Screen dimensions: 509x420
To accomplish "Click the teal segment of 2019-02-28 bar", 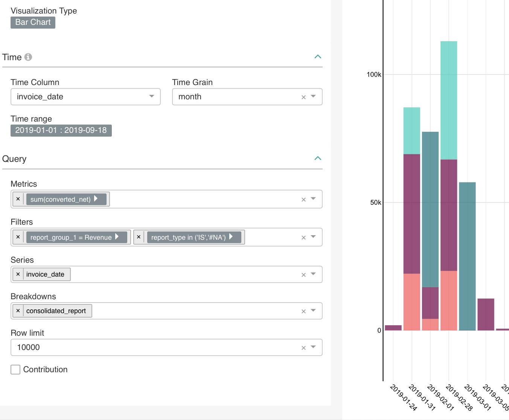I will [449, 100].
